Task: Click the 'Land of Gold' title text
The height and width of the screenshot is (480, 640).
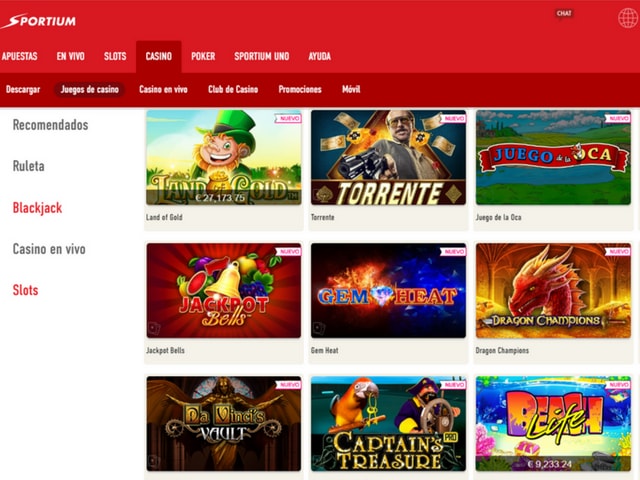Action: tap(164, 217)
